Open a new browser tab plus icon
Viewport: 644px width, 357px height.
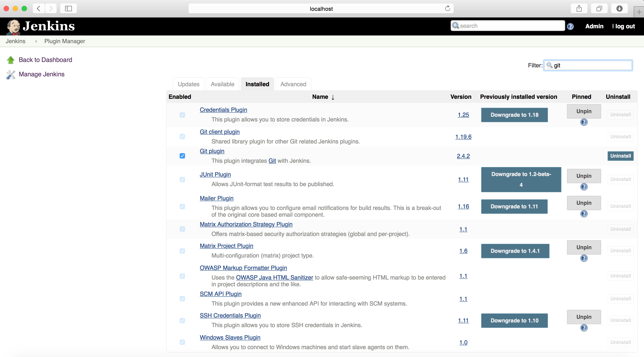pyautogui.click(x=639, y=12)
